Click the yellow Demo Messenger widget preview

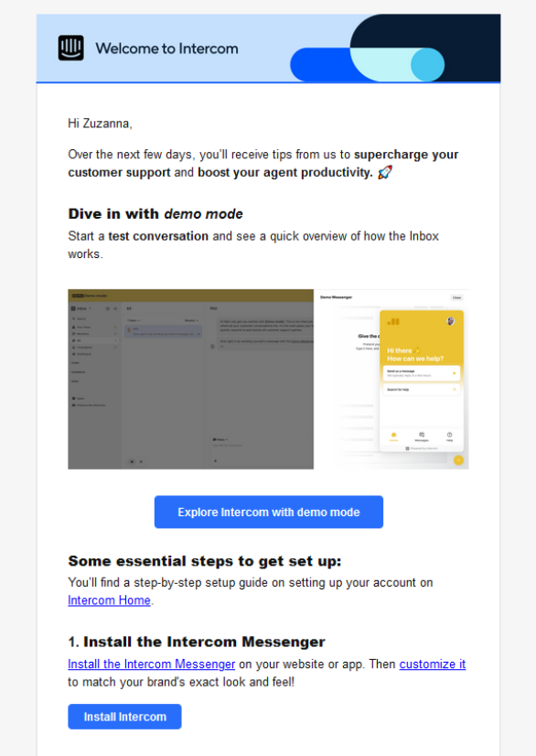(422, 381)
